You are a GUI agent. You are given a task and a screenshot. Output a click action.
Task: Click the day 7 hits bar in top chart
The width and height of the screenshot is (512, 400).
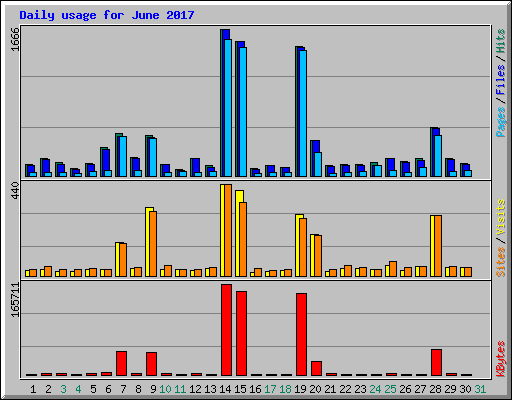[116, 155]
